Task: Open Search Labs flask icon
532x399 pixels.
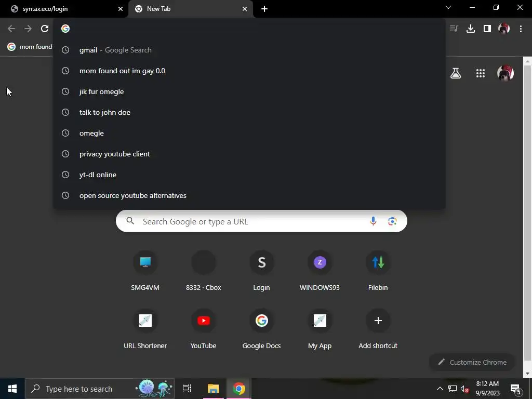Action: point(455,73)
